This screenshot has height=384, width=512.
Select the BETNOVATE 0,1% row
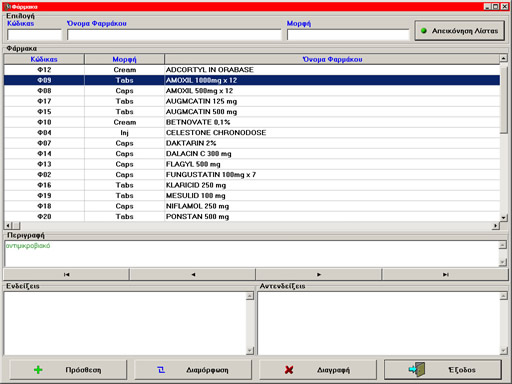252,122
